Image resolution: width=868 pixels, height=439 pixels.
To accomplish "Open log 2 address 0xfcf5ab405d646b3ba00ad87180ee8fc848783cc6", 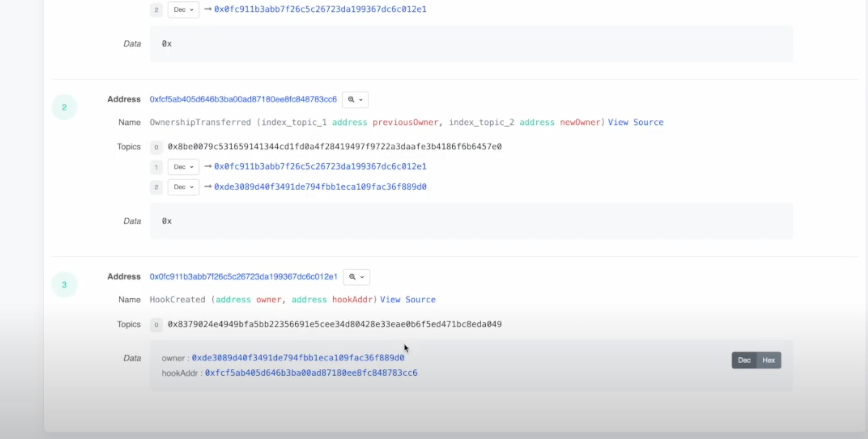I will point(243,99).
